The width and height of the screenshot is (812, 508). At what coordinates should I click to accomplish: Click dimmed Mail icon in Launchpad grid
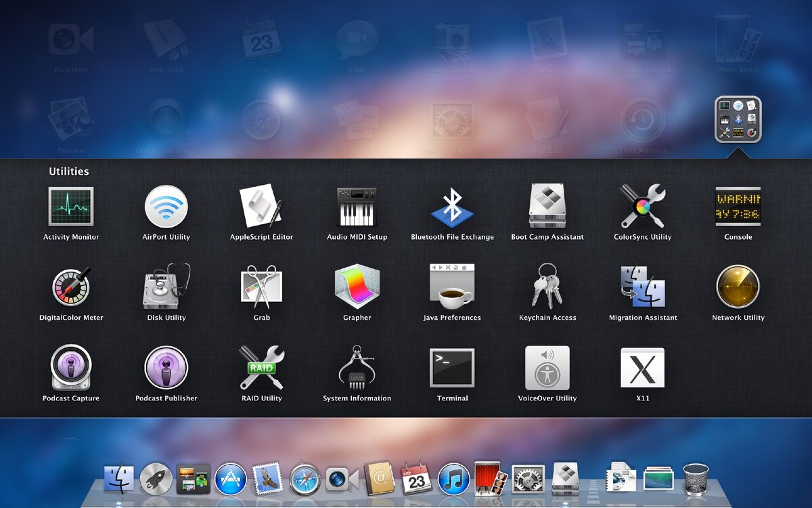(547, 40)
